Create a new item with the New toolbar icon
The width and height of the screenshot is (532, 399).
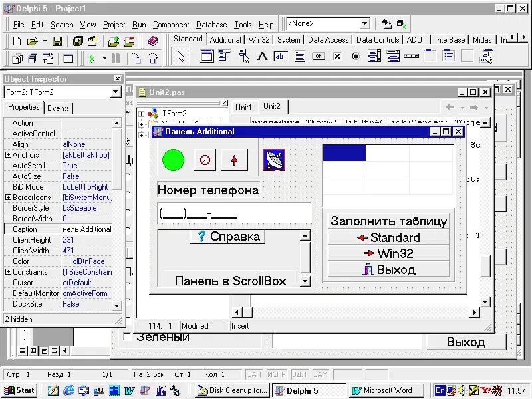(17, 41)
